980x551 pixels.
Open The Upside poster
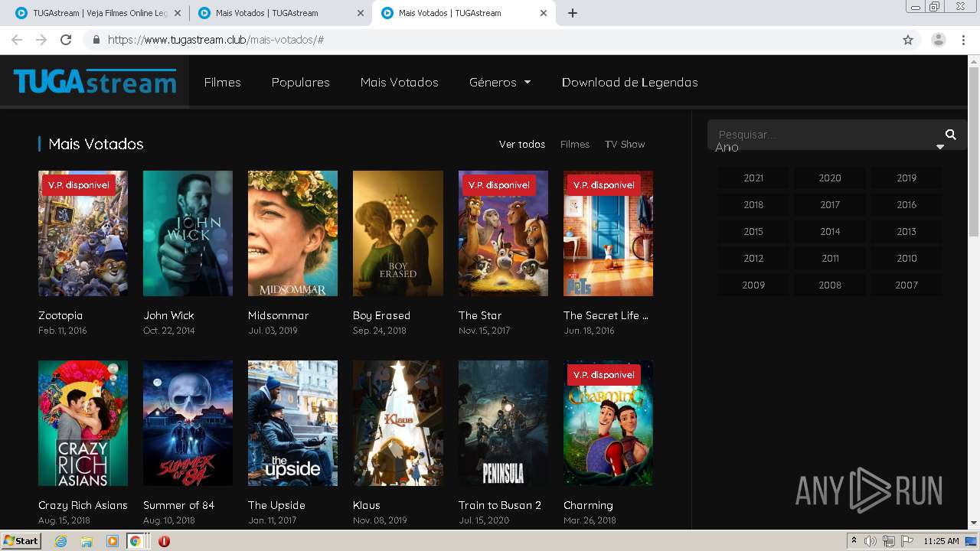(x=292, y=423)
